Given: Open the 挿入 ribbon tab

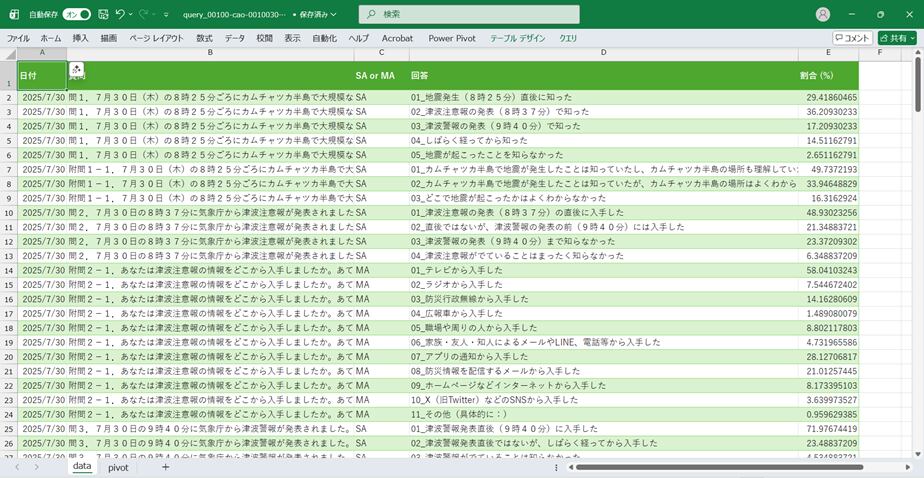Looking at the screenshot, I should (x=80, y=38).
